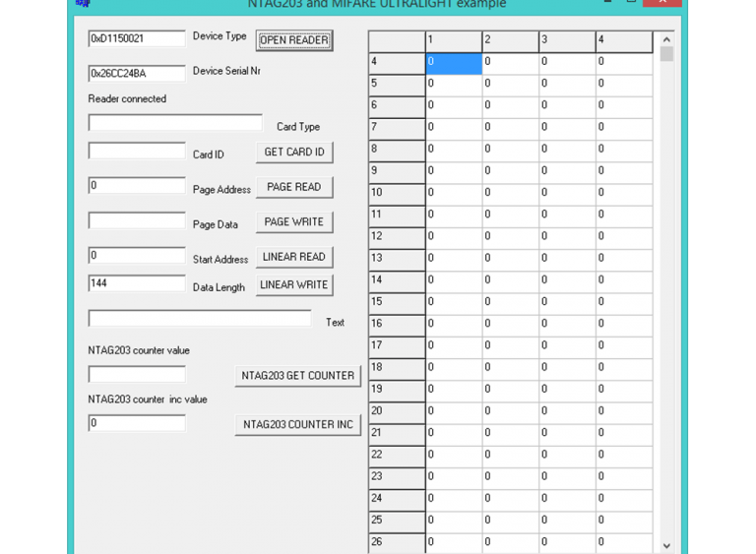The image size is (756, 554).
Task: Select cell in row 5 column 2
Action: click(x=511, y=86)
